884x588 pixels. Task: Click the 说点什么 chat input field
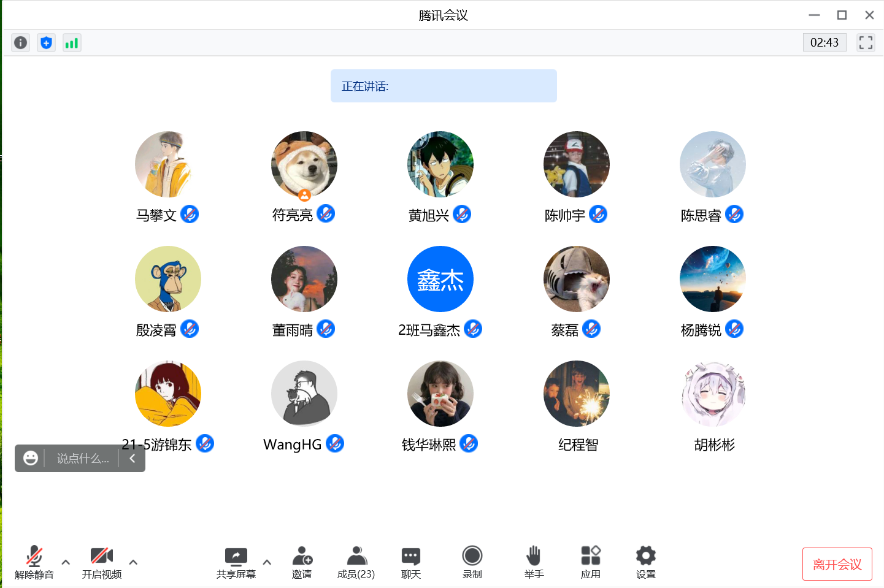point(82,458)
